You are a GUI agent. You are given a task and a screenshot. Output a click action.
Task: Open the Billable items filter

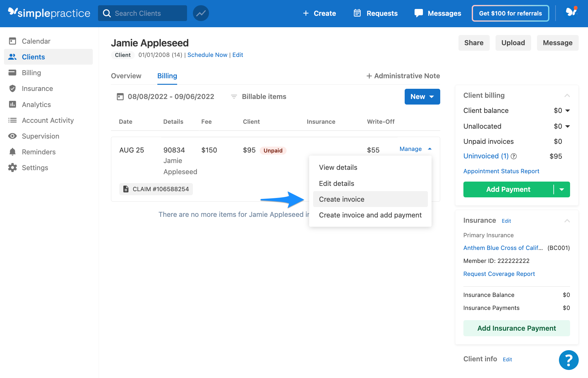(259, 97)
